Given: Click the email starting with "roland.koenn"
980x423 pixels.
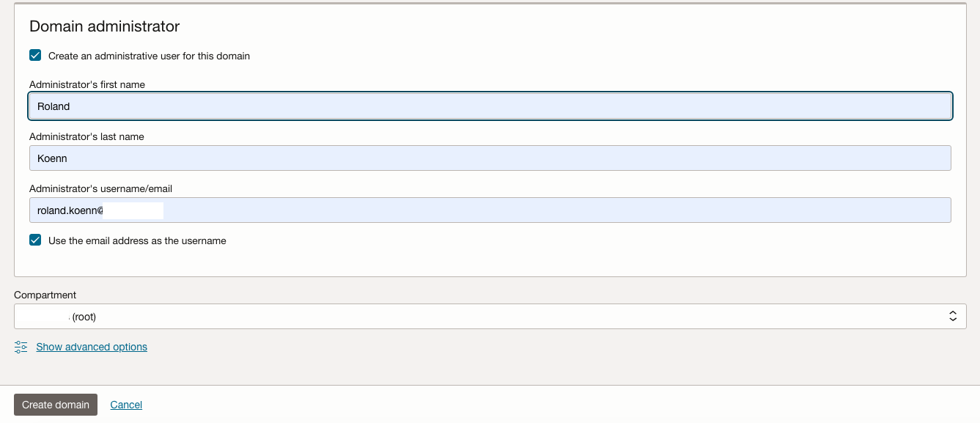Looking at the screenshot, I should click(x=70, y=210).
